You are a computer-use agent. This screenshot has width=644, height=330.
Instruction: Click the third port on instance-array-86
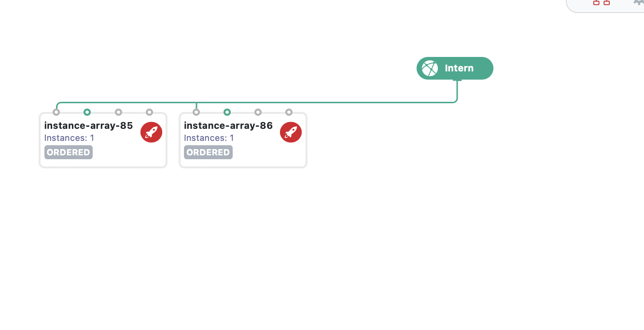coord(258,112)
